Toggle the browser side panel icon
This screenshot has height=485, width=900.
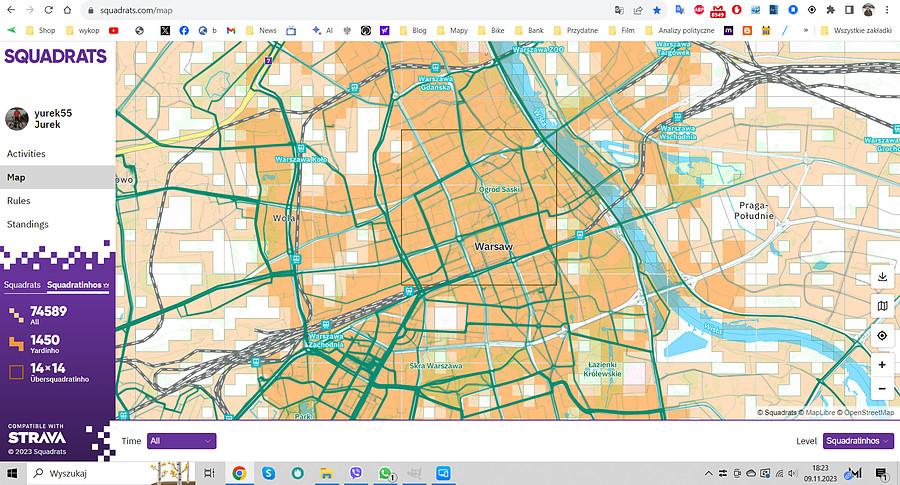click(x=849, y=10)
